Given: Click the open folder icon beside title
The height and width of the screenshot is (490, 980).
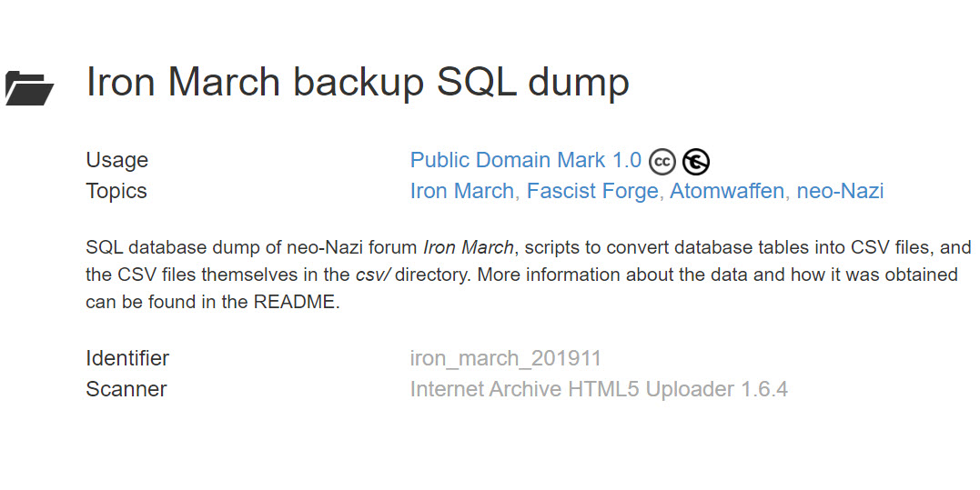Looking at the screenshot, I should click(29, 87).
